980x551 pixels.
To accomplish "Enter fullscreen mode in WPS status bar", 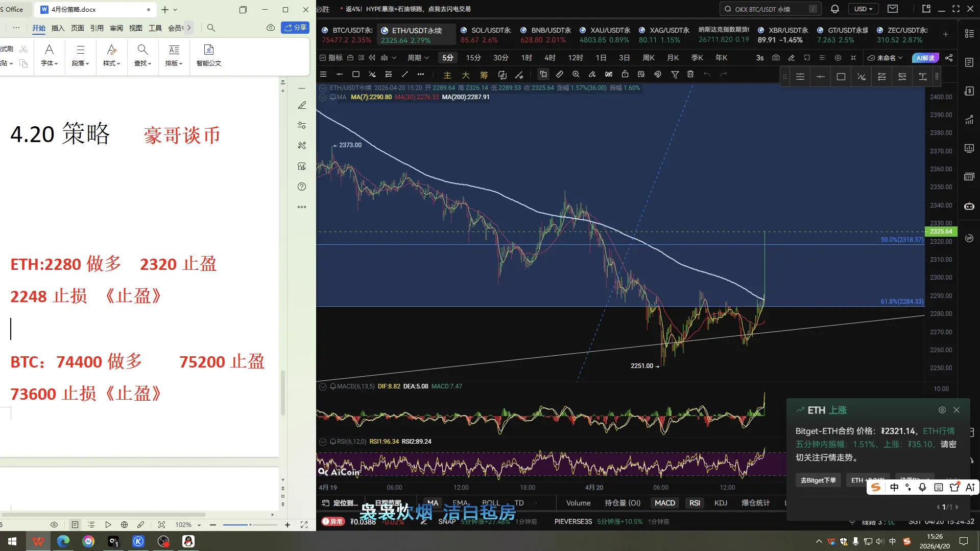I will (304, 525).
